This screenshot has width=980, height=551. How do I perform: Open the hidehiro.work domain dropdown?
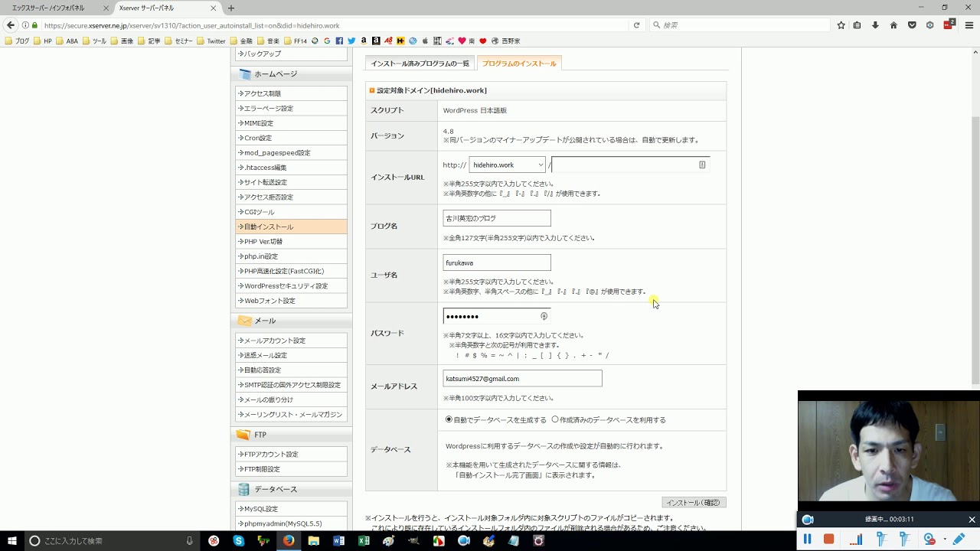(x=507, y=165)
